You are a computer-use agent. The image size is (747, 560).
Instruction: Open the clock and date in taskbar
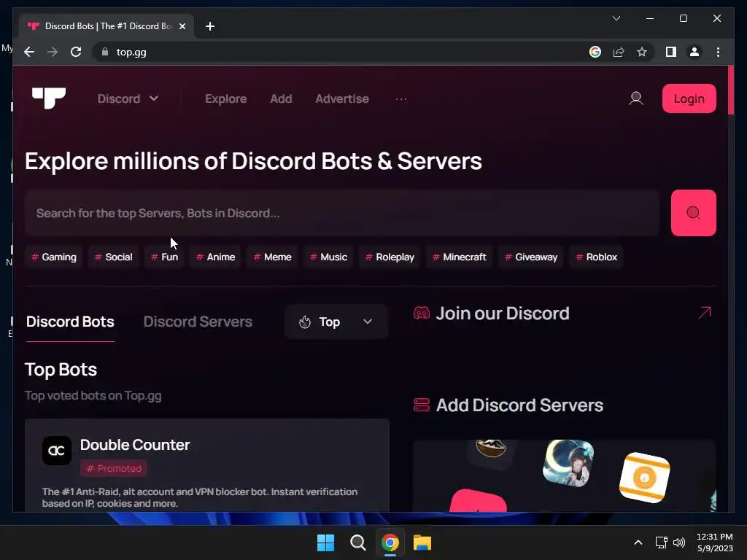coord(715,542)
